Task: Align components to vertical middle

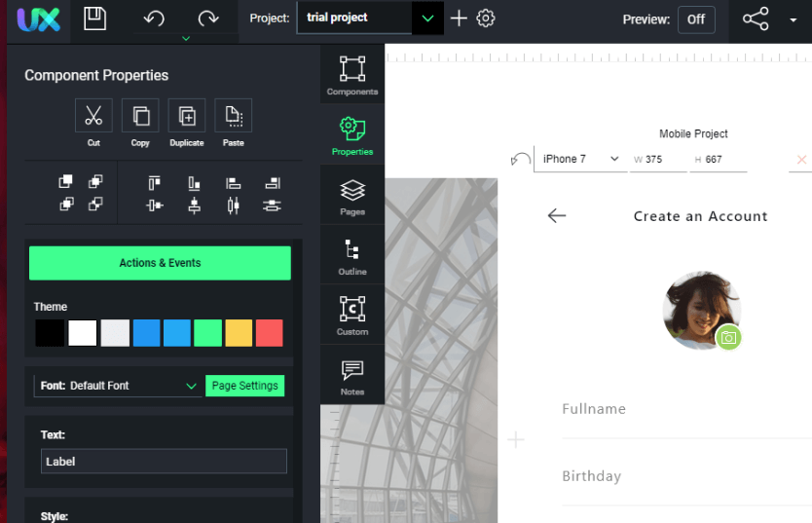Action: click(155, 205)
